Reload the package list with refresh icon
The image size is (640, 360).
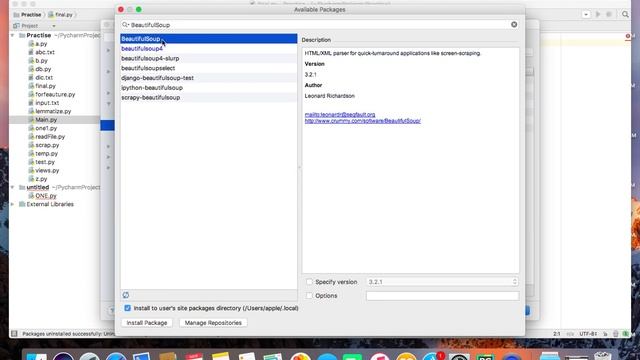pyautogui.click(x=126, y=295)
